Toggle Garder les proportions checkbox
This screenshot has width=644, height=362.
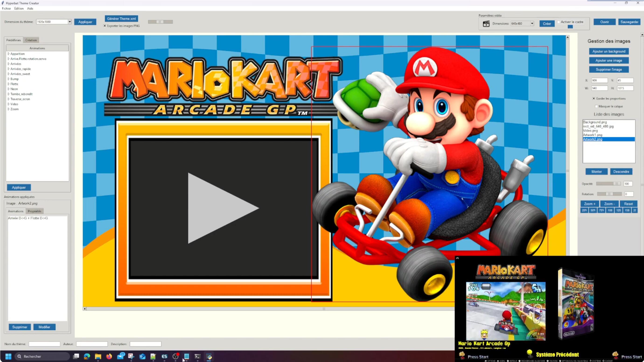pos(594,98)
